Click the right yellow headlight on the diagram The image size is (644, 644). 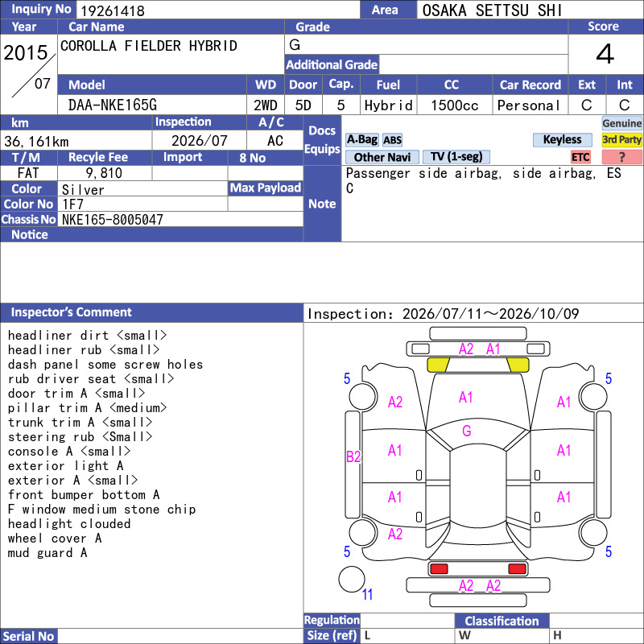coord(518,365)
